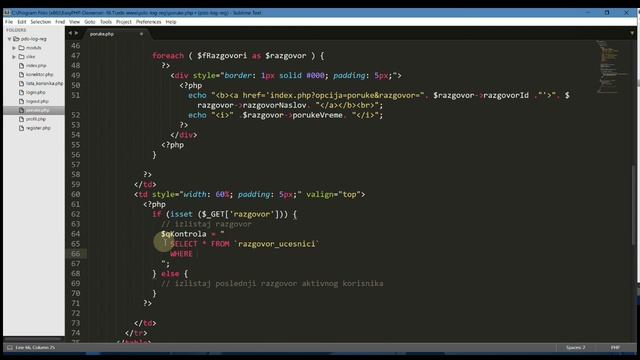Open the Selection menu
Screen dimensions: 640x360
pyautogui.click(x=41, y=22)
